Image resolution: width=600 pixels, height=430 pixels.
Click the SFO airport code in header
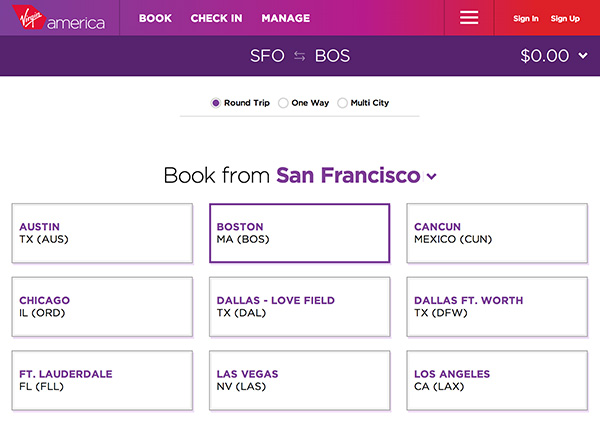click(267, 56)
